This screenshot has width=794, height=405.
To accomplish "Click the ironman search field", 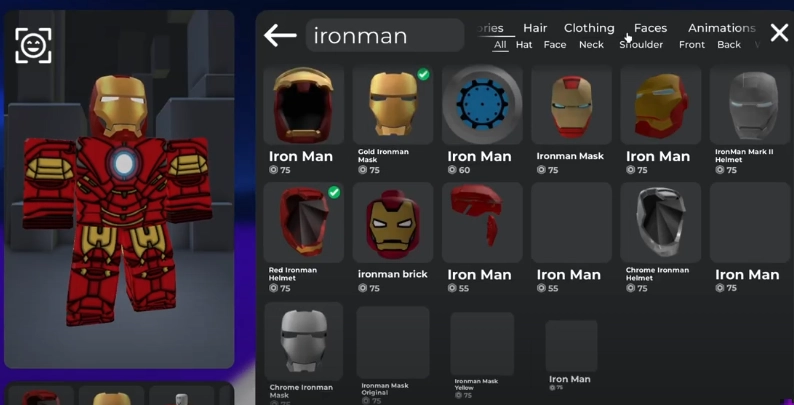I will (x=385, y=35).
